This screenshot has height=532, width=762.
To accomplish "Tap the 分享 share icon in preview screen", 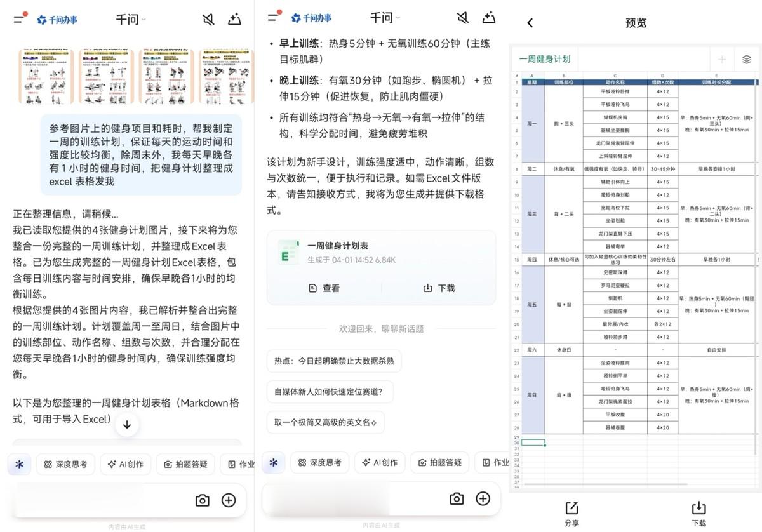I will point(571,514).
